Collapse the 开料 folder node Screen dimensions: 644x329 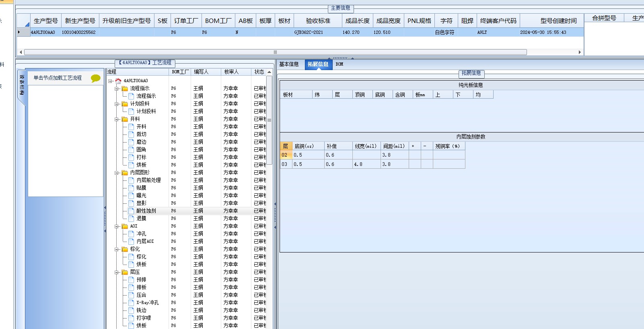pyautogui.click(x=117, y=119)
